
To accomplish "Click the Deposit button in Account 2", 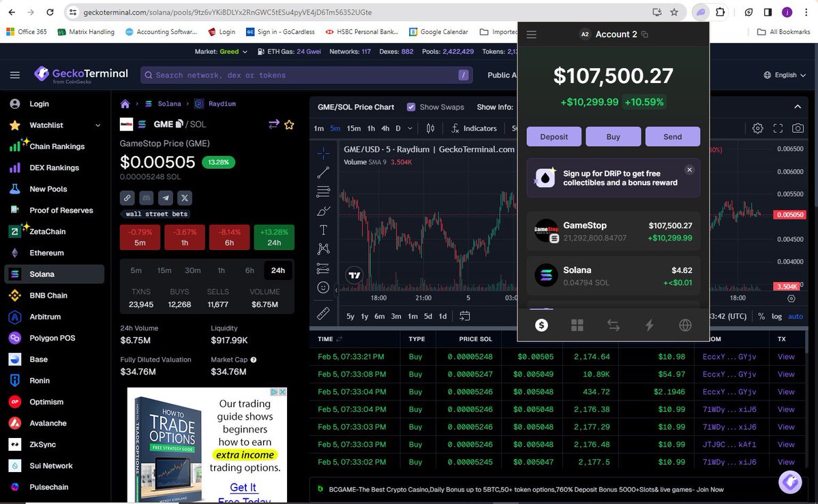I will click(x=554, y=136).
